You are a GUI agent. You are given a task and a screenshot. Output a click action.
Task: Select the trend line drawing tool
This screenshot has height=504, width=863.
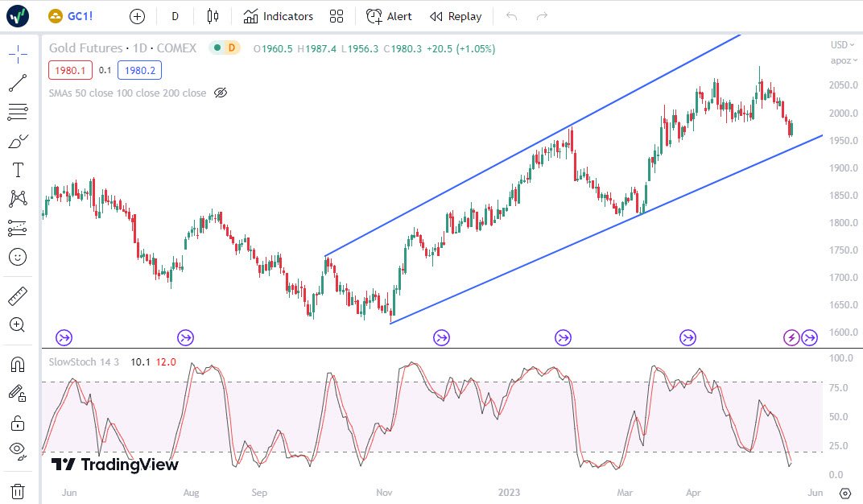(18, 82)
